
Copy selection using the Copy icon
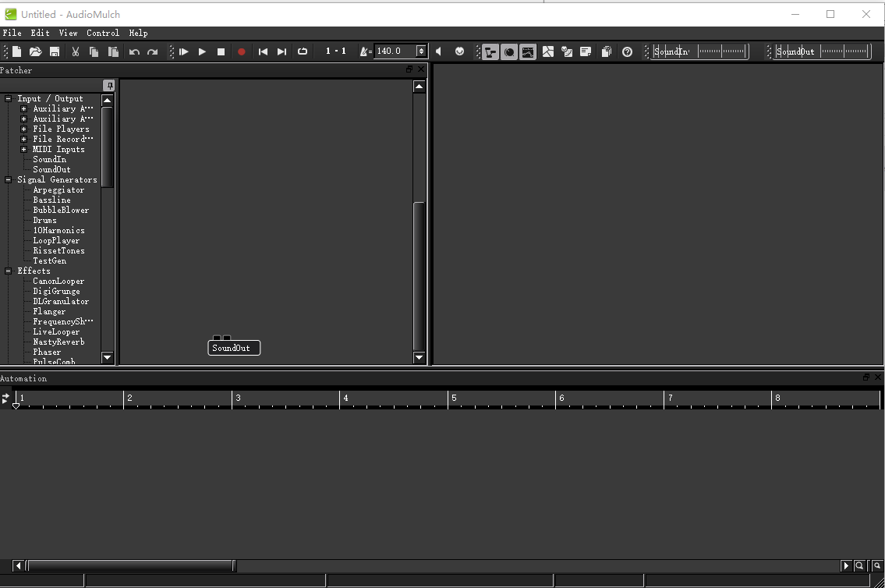click(x=94, y=51)
